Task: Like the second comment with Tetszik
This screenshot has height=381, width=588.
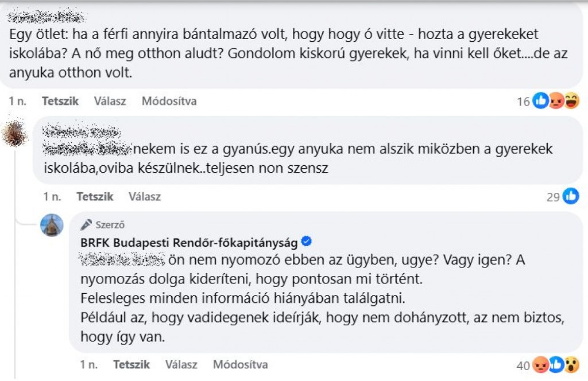Action: pos(95,197)
